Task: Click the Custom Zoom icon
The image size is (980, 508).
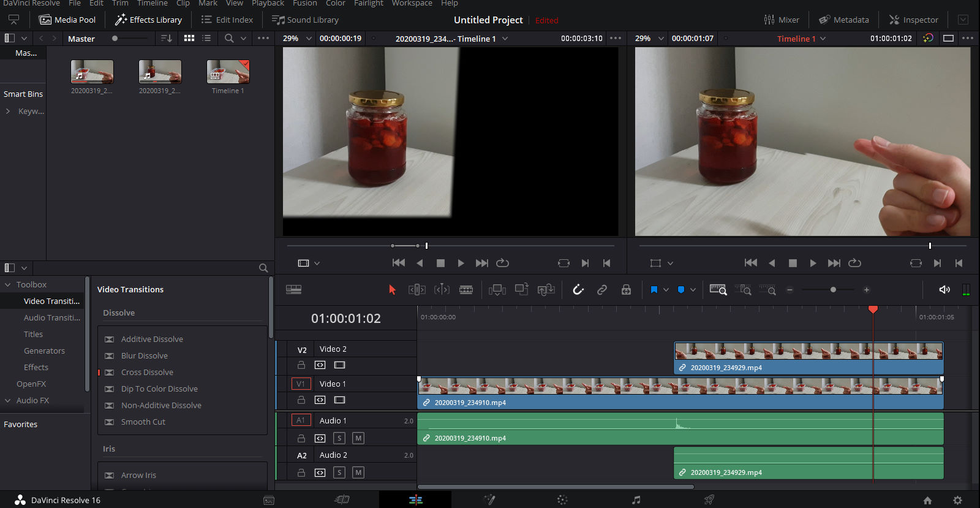Action: tap(767, 289)
